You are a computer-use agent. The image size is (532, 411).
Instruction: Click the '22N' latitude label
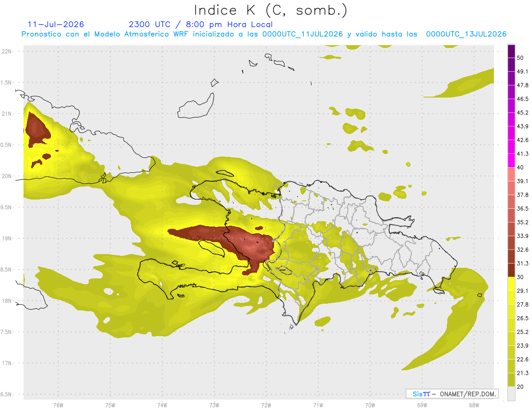point(8,51)
